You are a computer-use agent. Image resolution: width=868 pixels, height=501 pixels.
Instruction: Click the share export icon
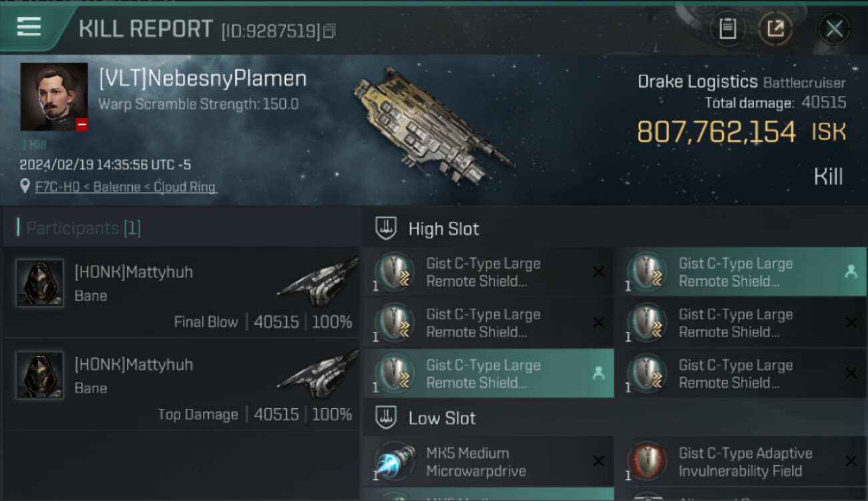[776, 29]
